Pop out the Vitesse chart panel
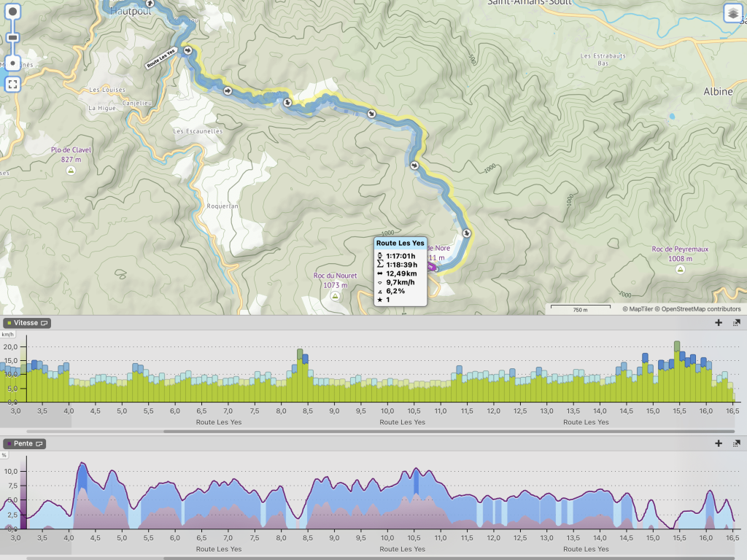Image resolution: width=747 pixels, height=560 pixels. point(737,322)
